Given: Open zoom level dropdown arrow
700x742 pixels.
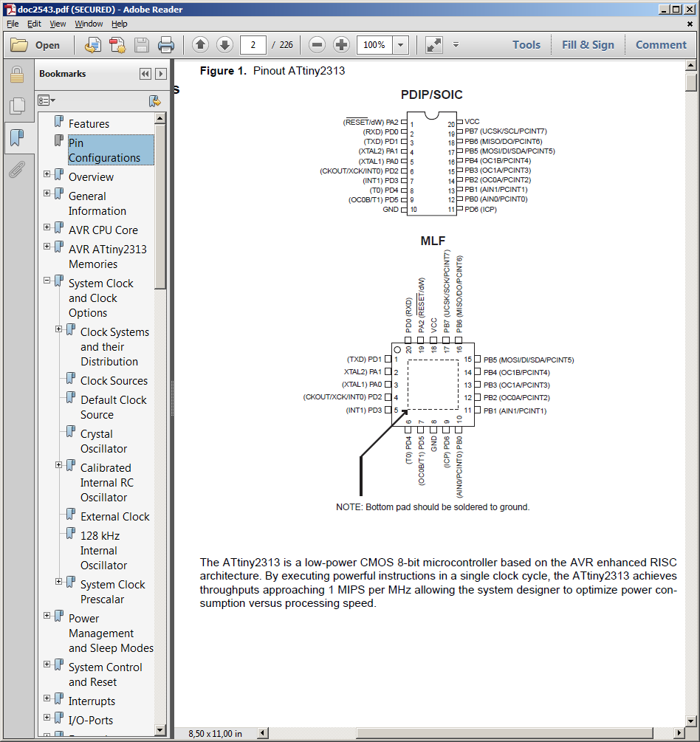Looking at the screenshot, I should [x=400, y=45].
